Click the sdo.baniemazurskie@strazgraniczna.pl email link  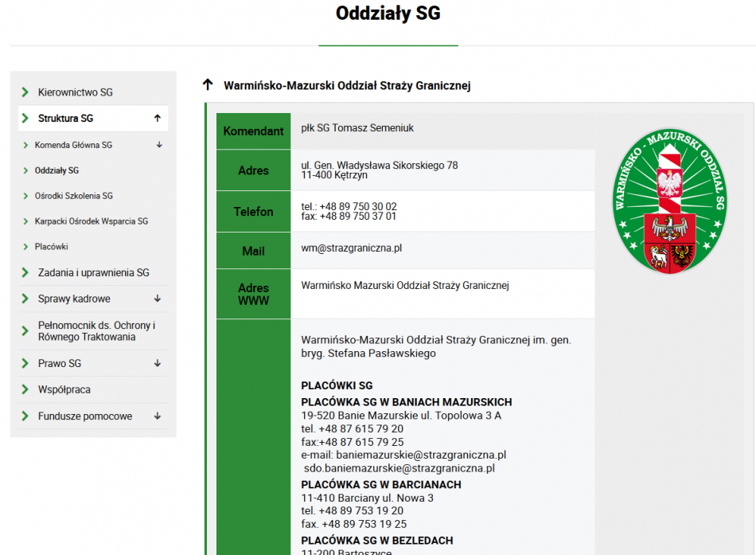pyautogui.click(x=399, y=468)
